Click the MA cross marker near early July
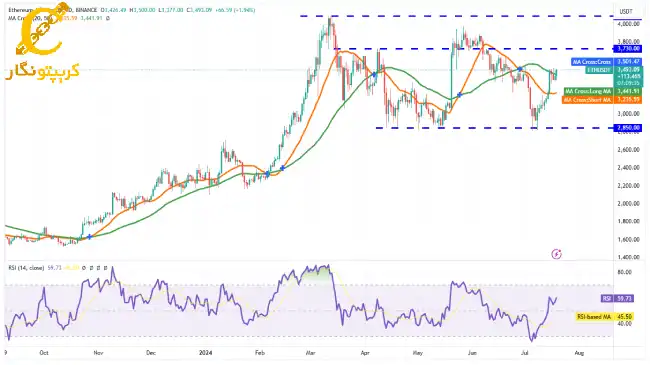Image resolution: width=650 pixels, height=365 pixels. point(520,69)
